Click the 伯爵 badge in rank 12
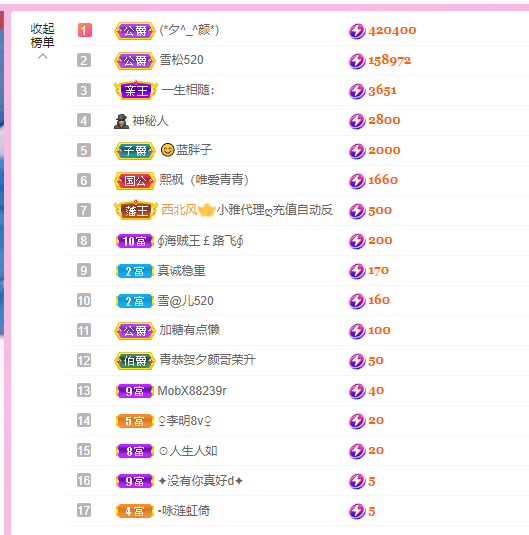This screenshot has height=535, width=529. pyautogui.click(x=135, y=361)
